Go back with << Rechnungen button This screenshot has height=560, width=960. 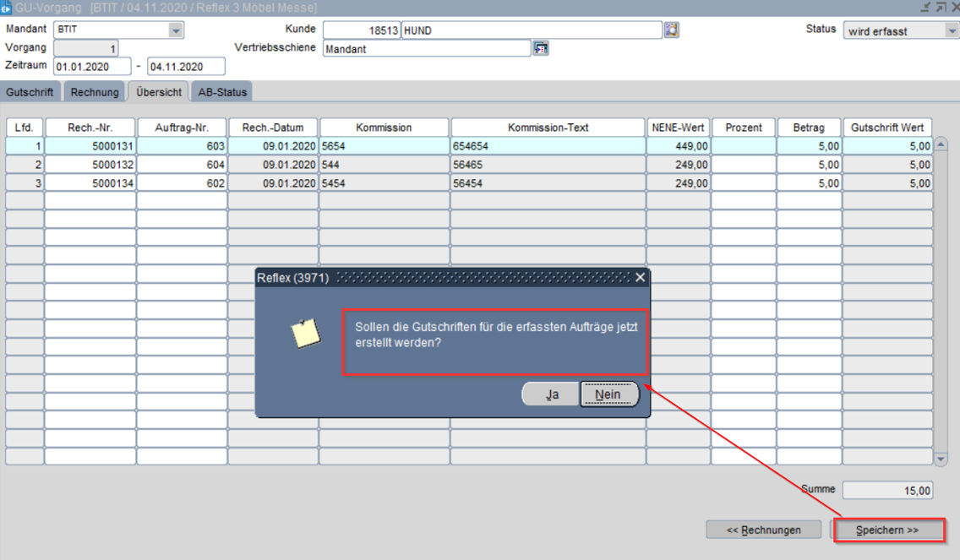764,530
